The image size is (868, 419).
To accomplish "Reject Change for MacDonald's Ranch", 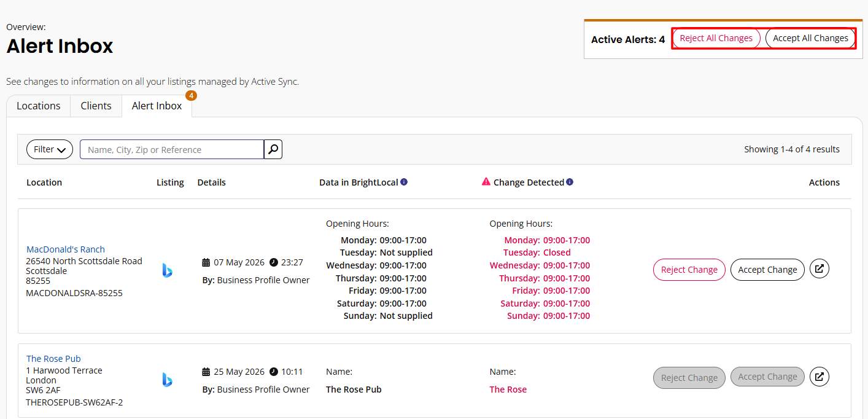I will click(x=689, y=270).
